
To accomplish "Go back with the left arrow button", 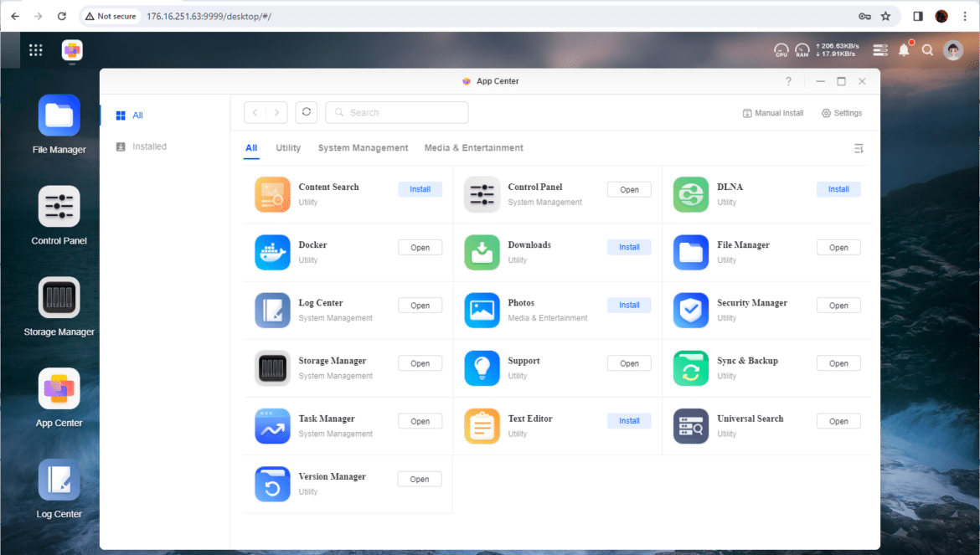I will tap(255, 112).
